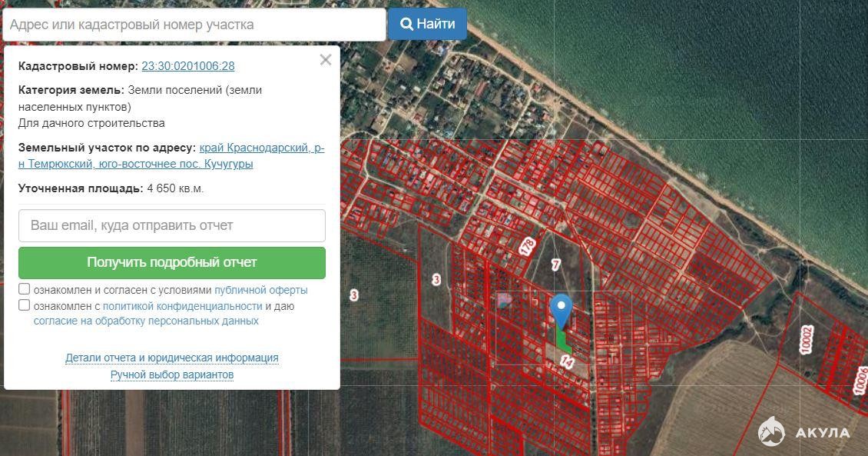The image size is (868, 456).
Task: Open Детали отчета и юридическая информация
Action: [172, 358]
